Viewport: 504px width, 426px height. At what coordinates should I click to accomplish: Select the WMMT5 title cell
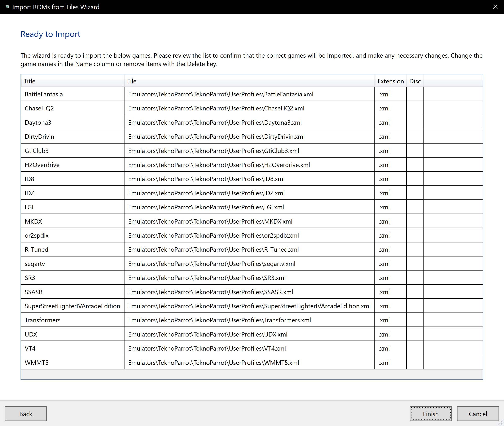point(73,363)
